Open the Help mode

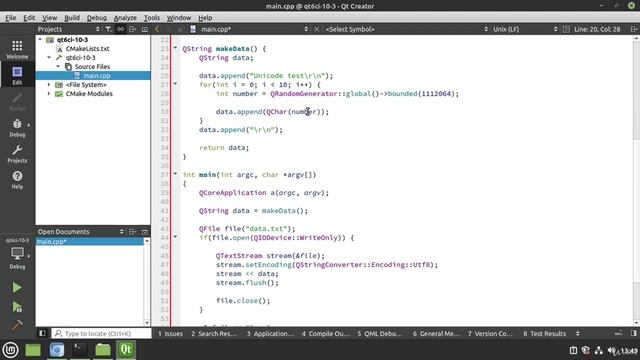tap(17, 180)
